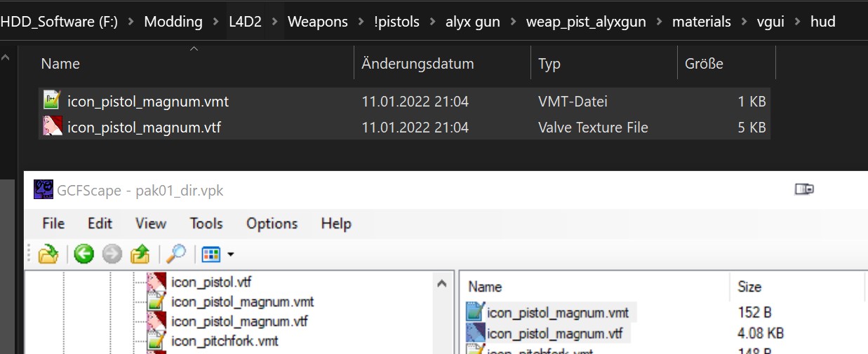Click the 152 B size cell
868x354 pixels.
pos(754,313)
